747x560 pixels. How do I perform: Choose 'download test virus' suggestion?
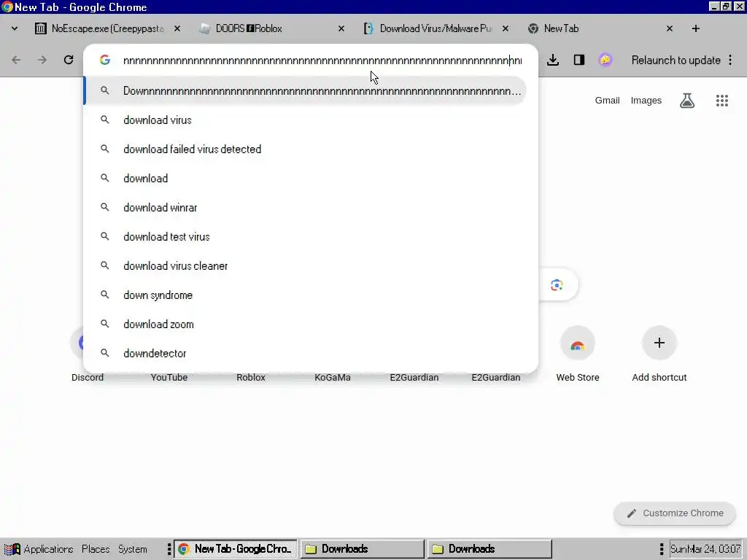(306, 237)
